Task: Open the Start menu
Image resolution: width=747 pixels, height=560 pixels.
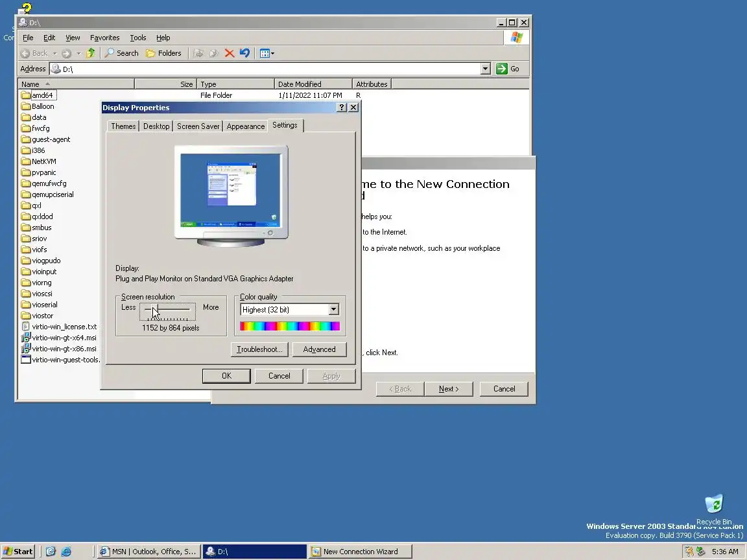Action: [x=18, y=552]
